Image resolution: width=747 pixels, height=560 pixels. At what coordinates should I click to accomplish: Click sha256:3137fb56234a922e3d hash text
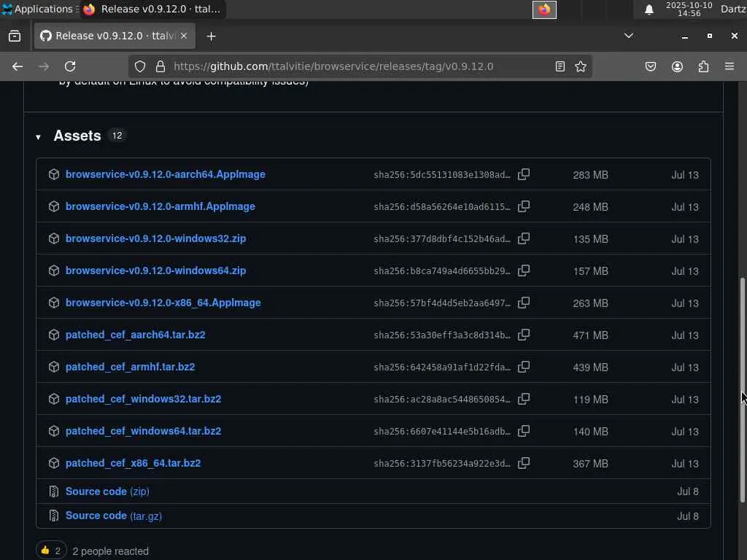(x=441, y=463)
